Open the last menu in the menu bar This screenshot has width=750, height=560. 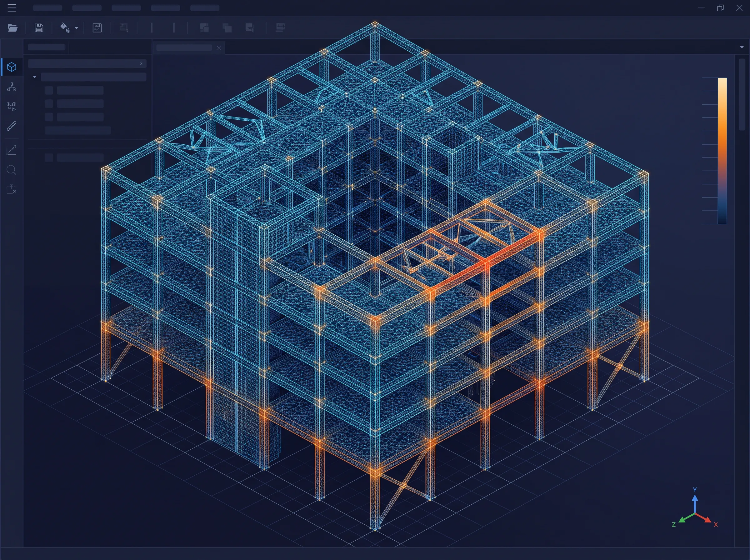[205, 8]
